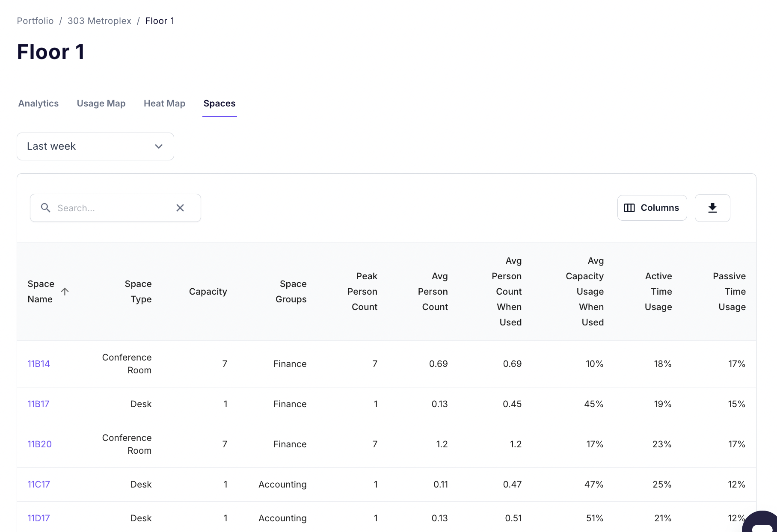Click 0.11 avg person count for 11C17
This screenshot has height=532, width=777.
(441, 485)
